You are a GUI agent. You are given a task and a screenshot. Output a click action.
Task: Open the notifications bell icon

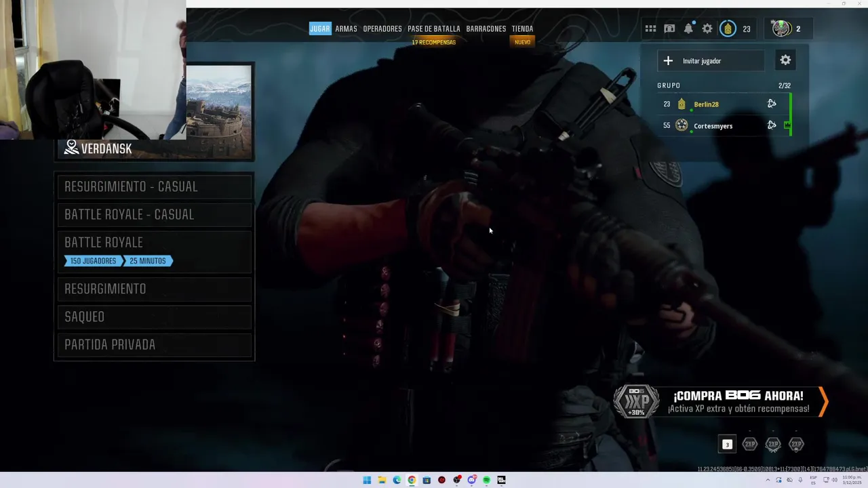click(688, 28)
